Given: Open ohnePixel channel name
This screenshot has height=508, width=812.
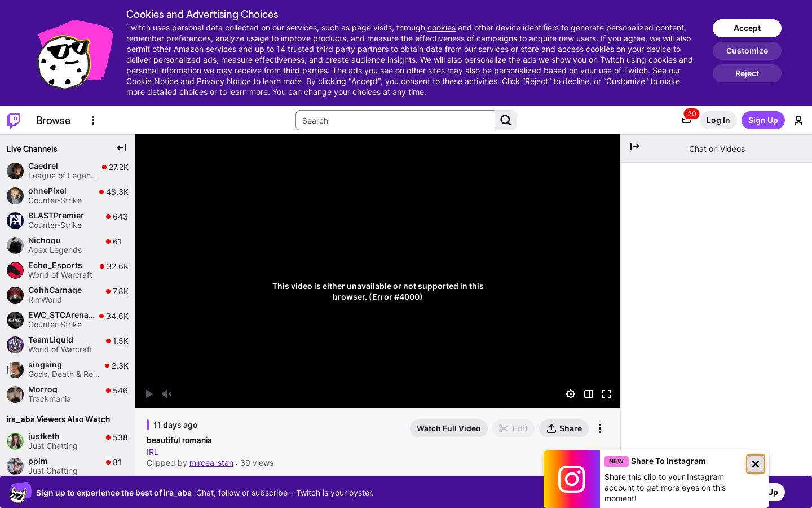Looking at the screenshot, I should click(47, 191).
